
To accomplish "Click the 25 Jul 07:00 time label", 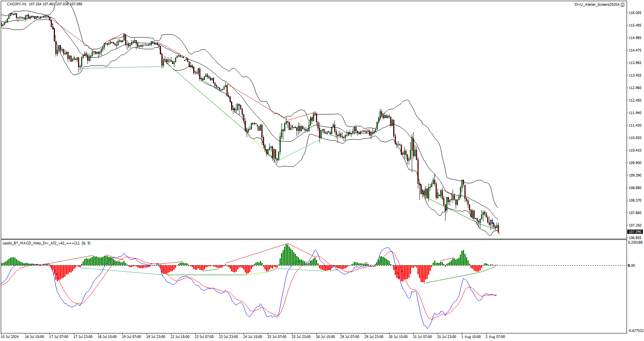I will [x=277, y=336].
